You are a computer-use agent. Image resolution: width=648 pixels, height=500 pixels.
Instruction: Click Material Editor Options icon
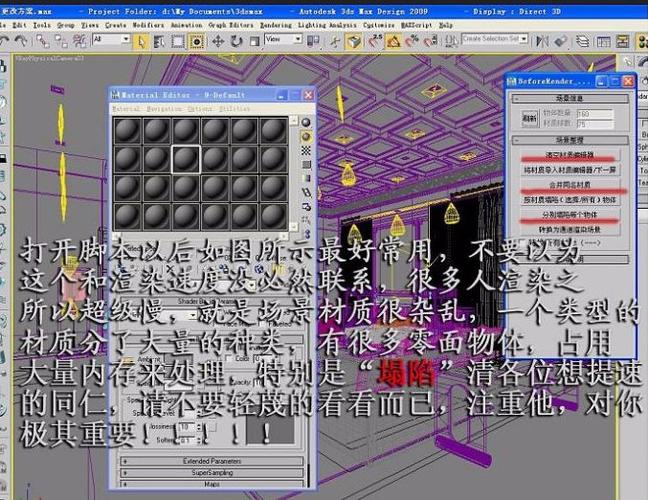point(306,206)
